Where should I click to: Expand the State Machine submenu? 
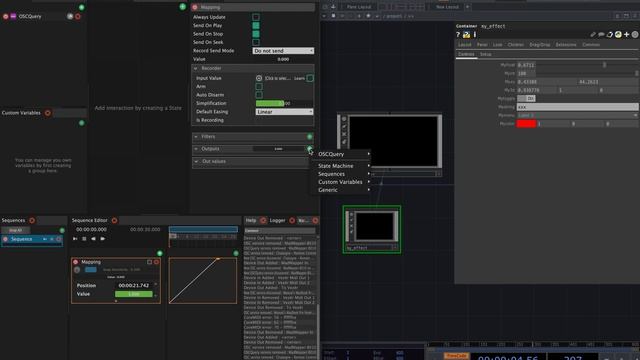pos(344,166)
